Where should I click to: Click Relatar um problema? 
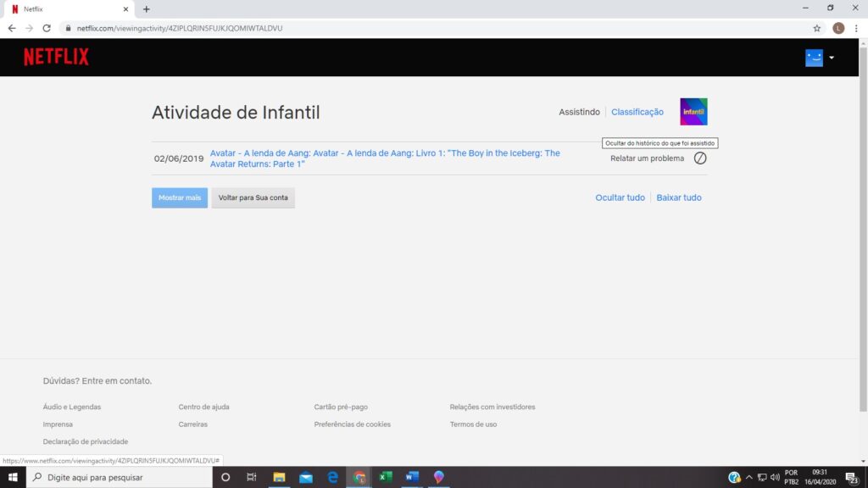(x=647, y=158)
